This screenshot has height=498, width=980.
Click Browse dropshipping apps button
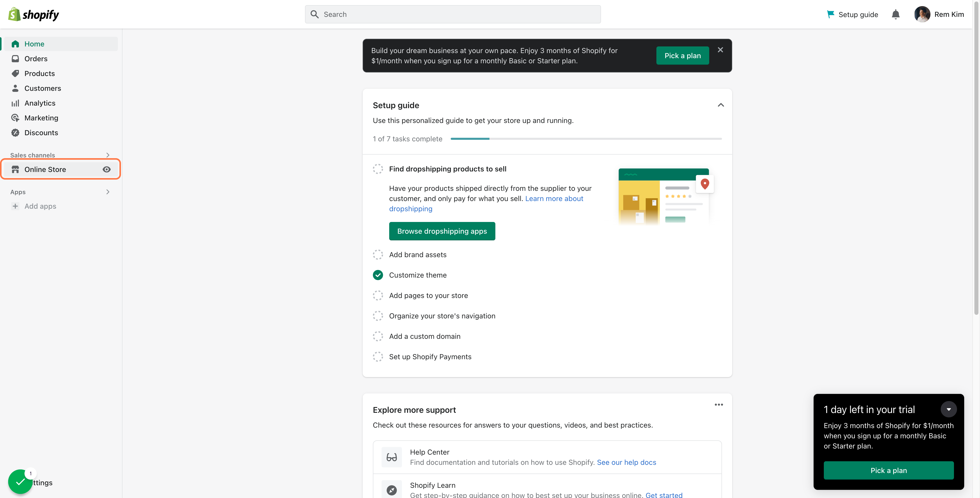442,231
